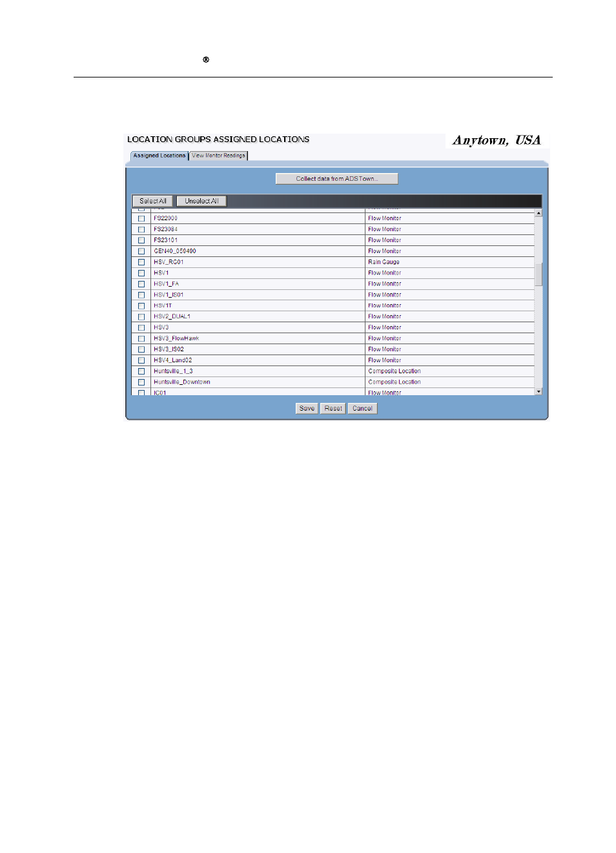Check the HSV1_FA checkbox
The height and width of the screenshot is (853, 616).
click(141, 284)
